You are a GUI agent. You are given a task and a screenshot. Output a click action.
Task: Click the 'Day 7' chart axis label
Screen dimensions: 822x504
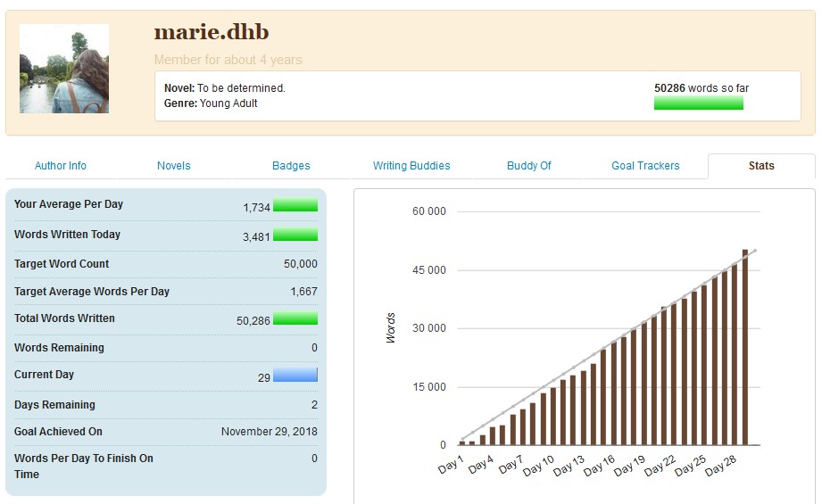(x=511, y=464)
